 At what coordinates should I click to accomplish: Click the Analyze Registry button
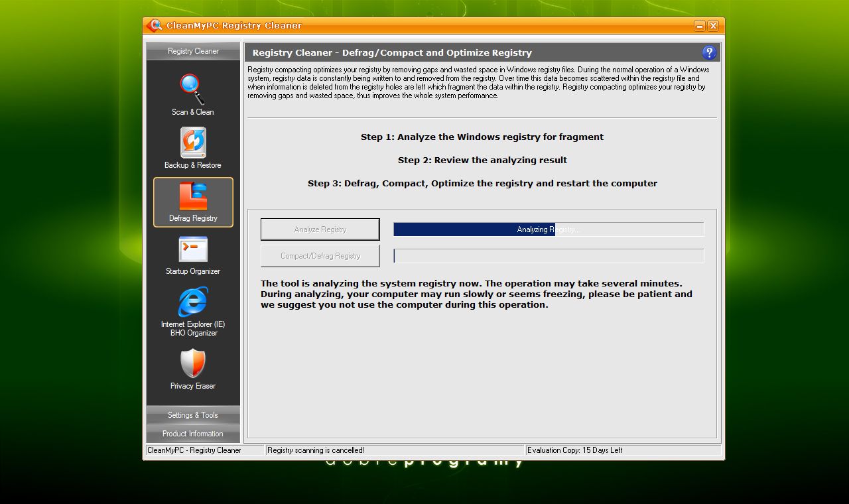320,229
